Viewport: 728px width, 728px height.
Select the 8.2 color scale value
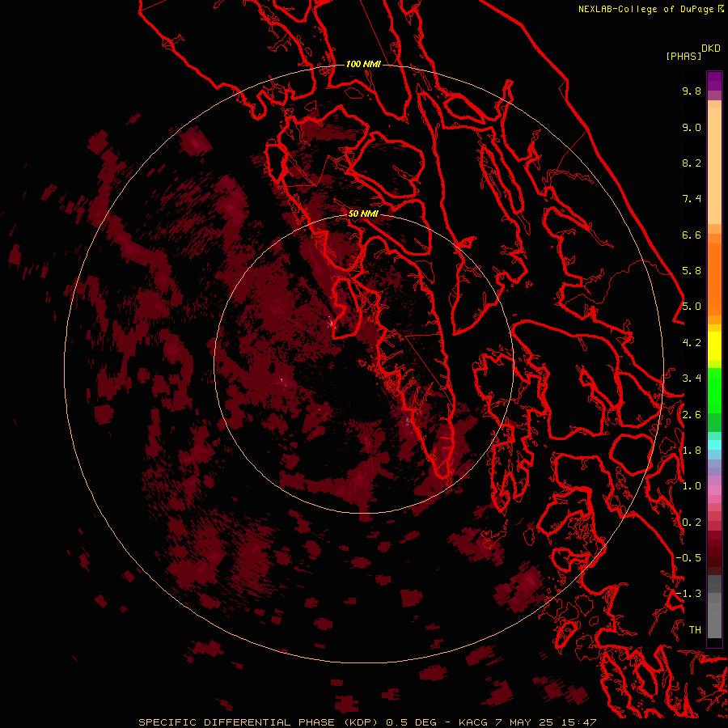coord(692,163)
